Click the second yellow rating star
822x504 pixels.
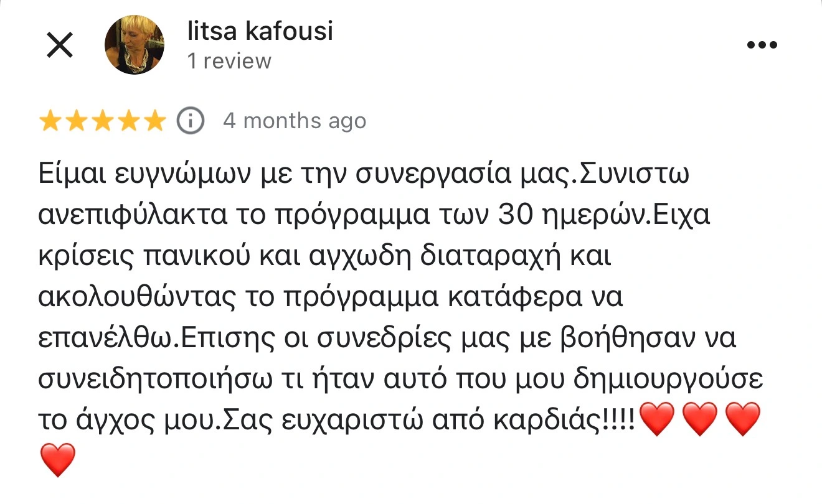(76, 121)
